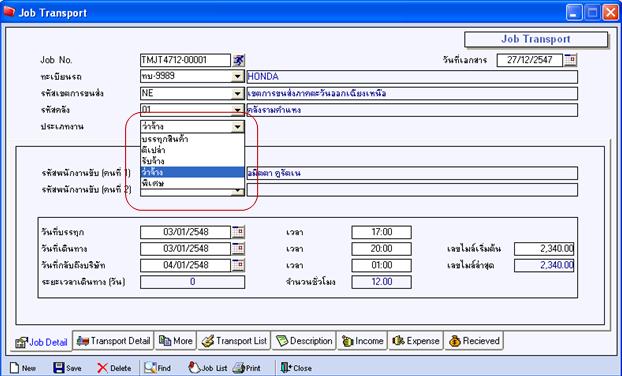The height and width of the screenshot is (376, 622).
Task: Open the Job List
Action: tap(207, 368)
